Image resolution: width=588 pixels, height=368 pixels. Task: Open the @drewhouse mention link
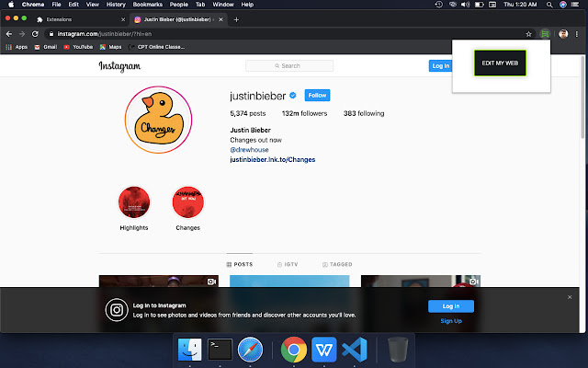click(x=249, y=150)
